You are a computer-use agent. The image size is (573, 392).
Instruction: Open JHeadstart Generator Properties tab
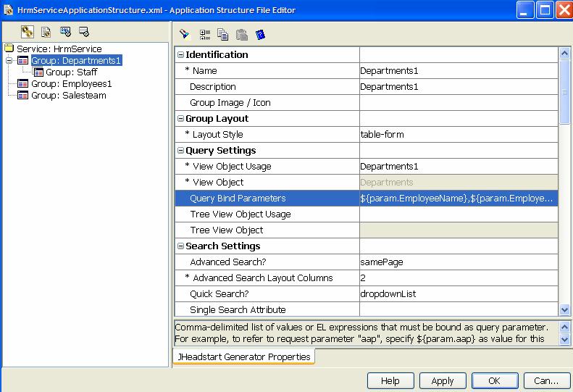tap(243, 356)
